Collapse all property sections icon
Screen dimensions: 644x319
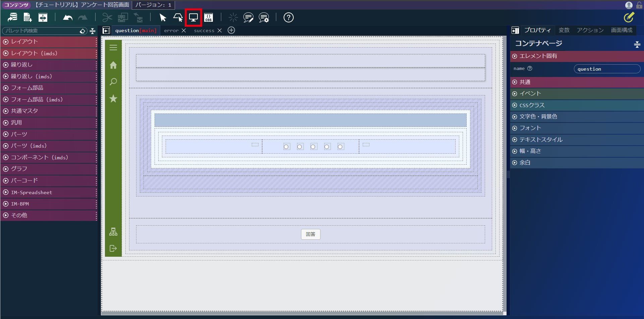point(637,44)
